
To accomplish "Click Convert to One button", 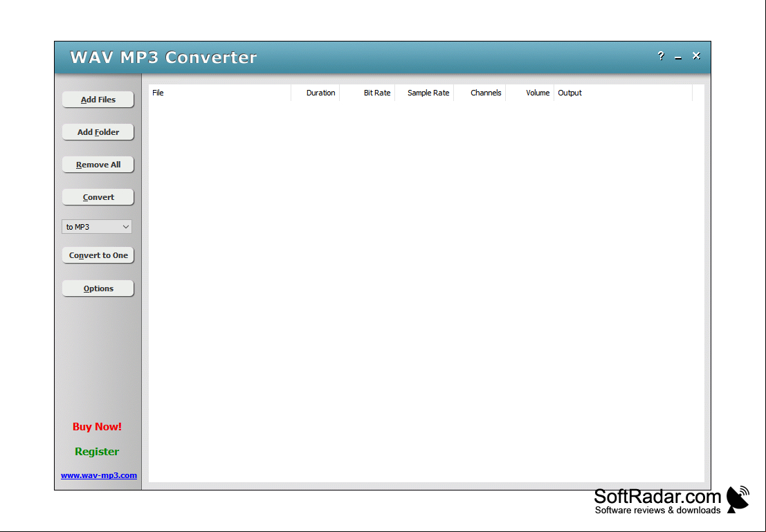I will coord(98,255).
